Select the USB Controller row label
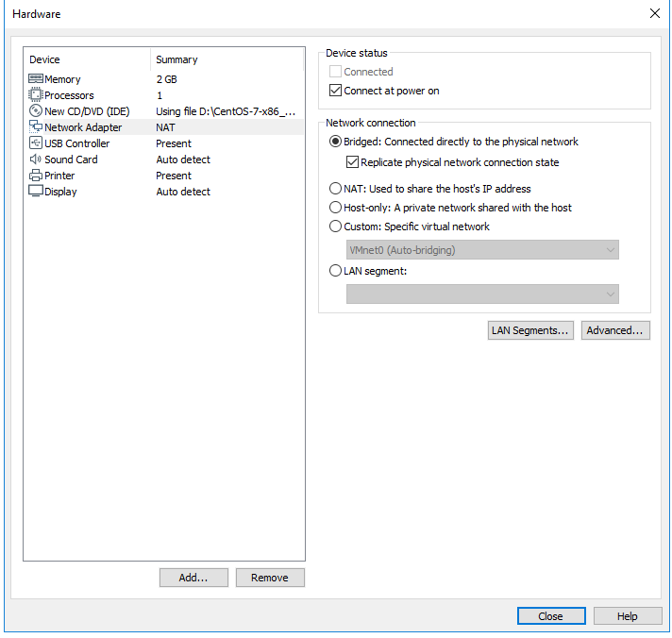Viewport: 672px width, 638px height. [x=77, y=143]
